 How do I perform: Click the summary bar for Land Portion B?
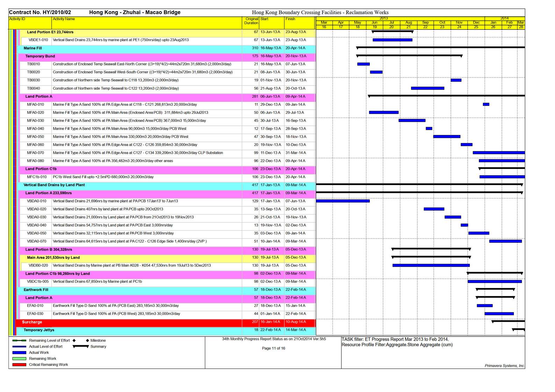coord(431,249)
